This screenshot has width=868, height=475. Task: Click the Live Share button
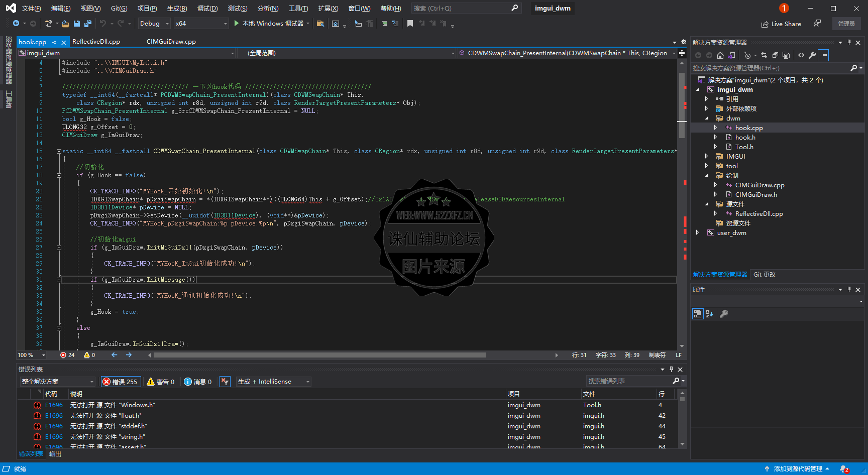pyautogui.click(x=781, y=24)
